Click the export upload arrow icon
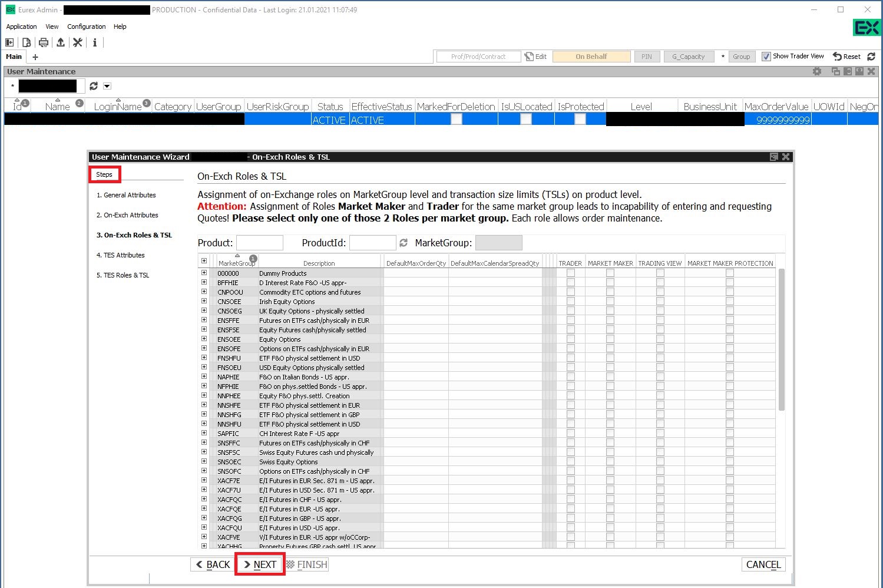The image size is (883, 588). tap(61, 42)
